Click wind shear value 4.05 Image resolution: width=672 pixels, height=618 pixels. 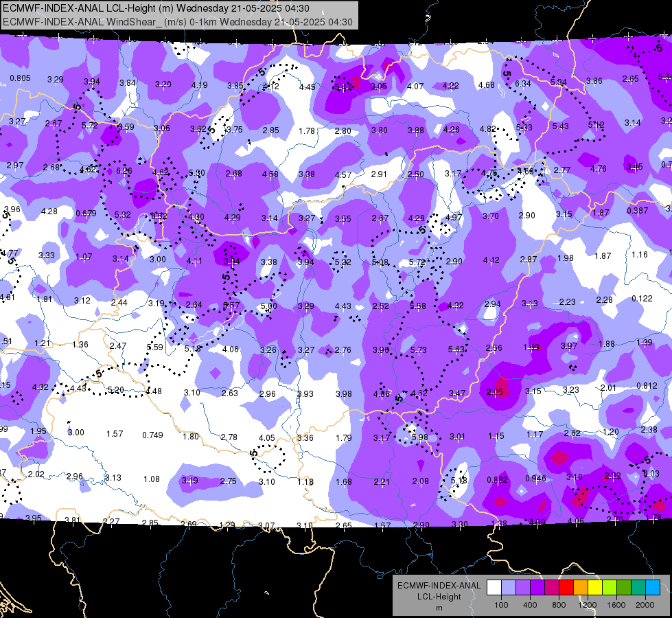(267, 437)
